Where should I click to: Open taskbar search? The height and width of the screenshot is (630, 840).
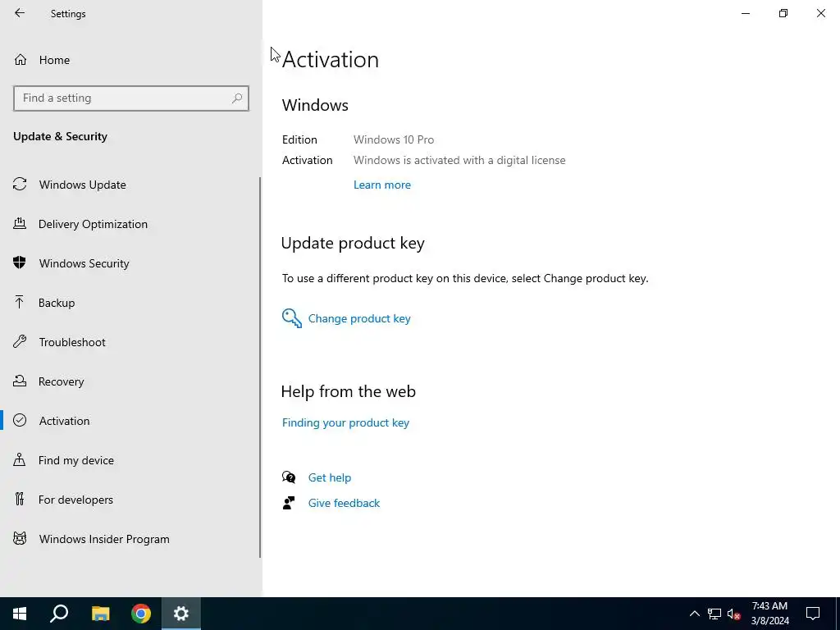59,614
